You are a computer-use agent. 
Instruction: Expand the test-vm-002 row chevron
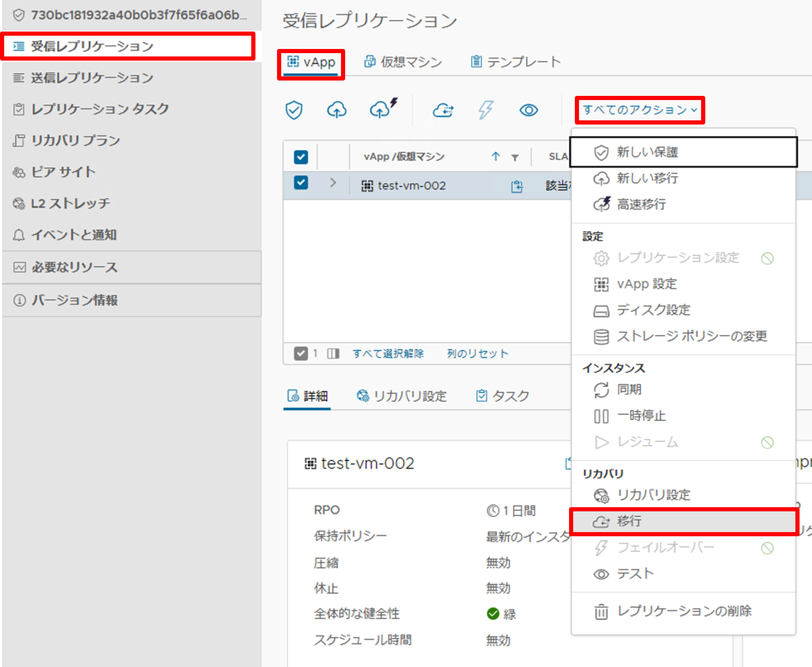(332, 183)
